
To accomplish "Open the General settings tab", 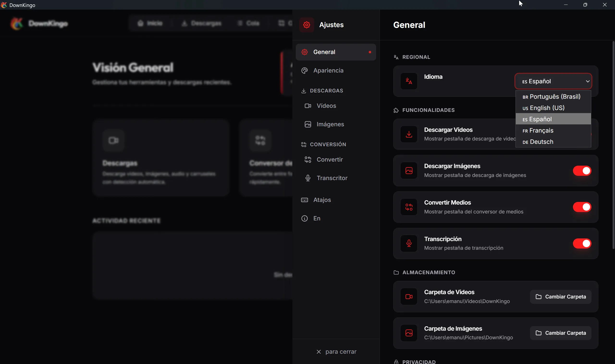I will [x=336, y=52].
